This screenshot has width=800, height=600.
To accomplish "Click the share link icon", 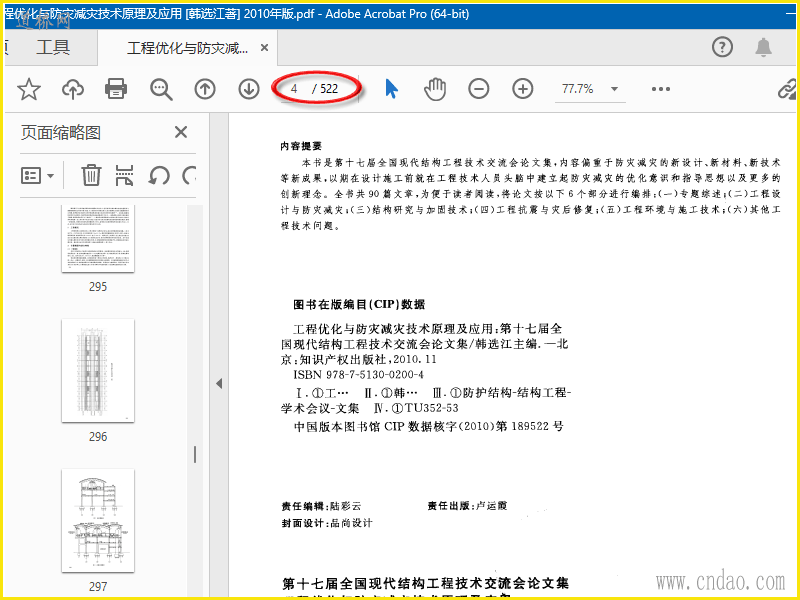I will click(x=787, y=89).
